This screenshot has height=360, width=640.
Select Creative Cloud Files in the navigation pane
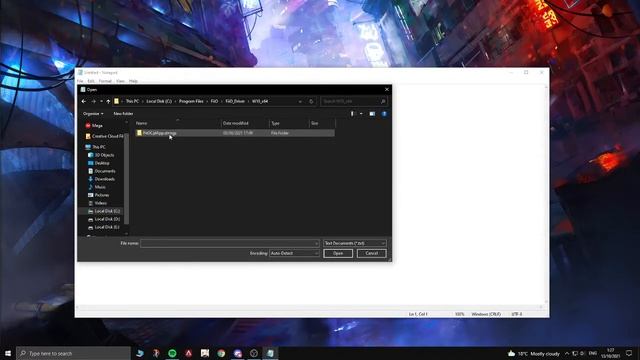(104, 136)
